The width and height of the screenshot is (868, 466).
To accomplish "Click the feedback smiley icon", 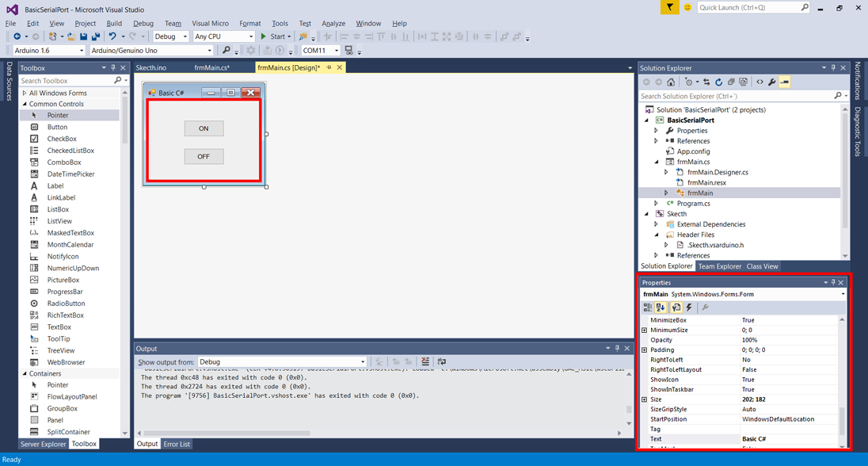I will pos(687,8).
